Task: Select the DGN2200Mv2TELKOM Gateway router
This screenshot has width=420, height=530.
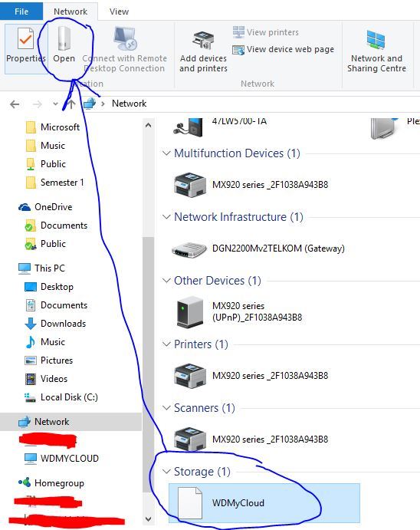Action: pos(258,249)
